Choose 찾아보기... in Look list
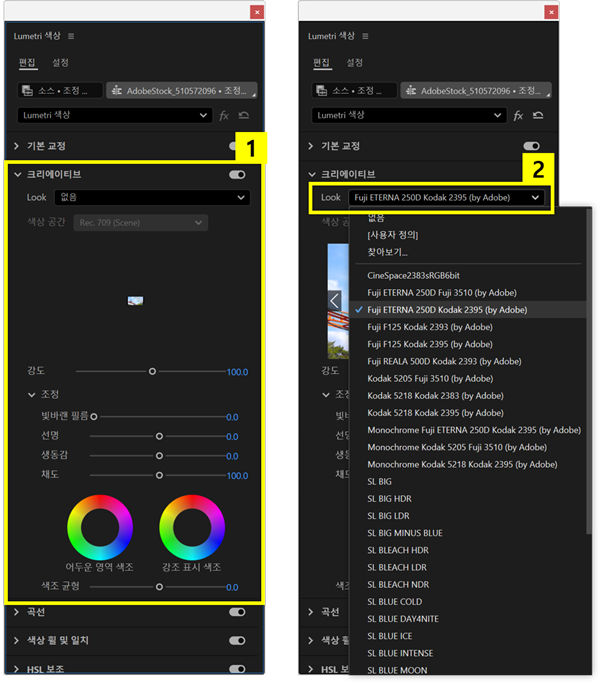The width and height of the screenshot is (600, 684). [x=387, y=252]
